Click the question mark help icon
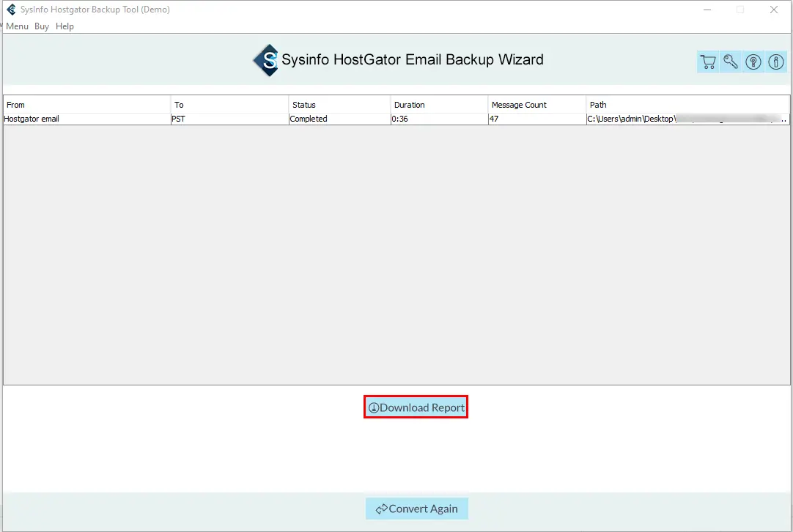The height and width of the screenshot is (532, 793). point(753,62)
